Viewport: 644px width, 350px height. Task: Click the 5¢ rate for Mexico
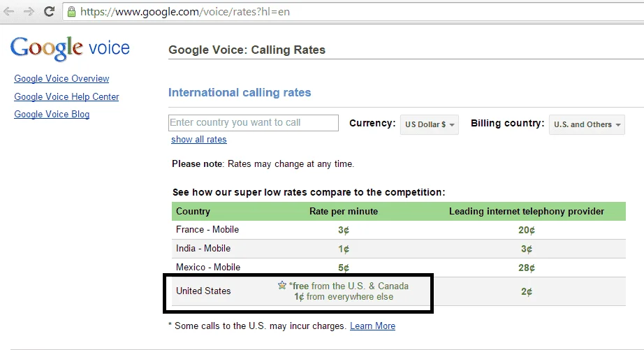344,268
